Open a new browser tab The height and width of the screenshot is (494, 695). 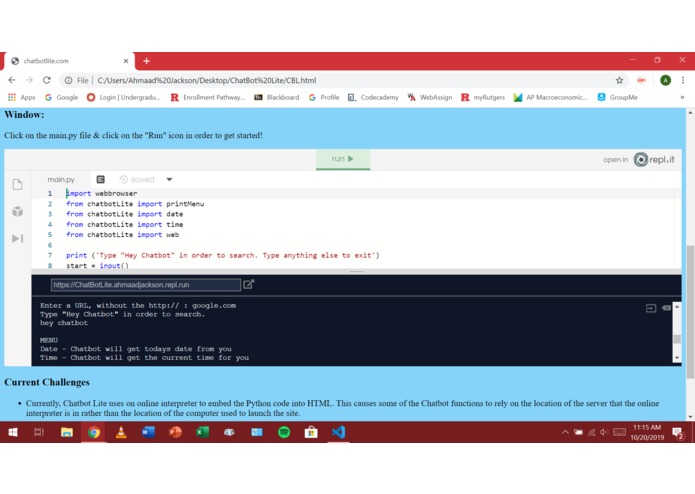click(146, 61)
